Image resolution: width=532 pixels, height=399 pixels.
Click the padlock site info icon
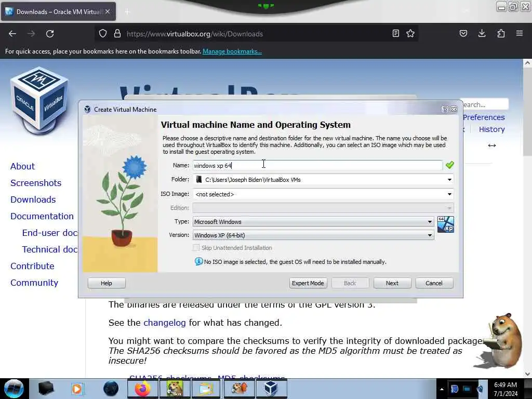point(117,34)
